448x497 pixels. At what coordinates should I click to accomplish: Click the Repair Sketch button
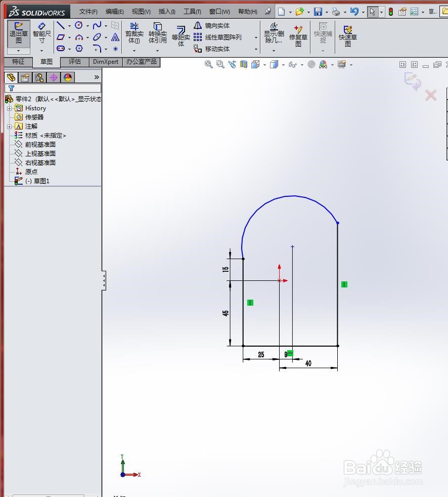(298, 34)
